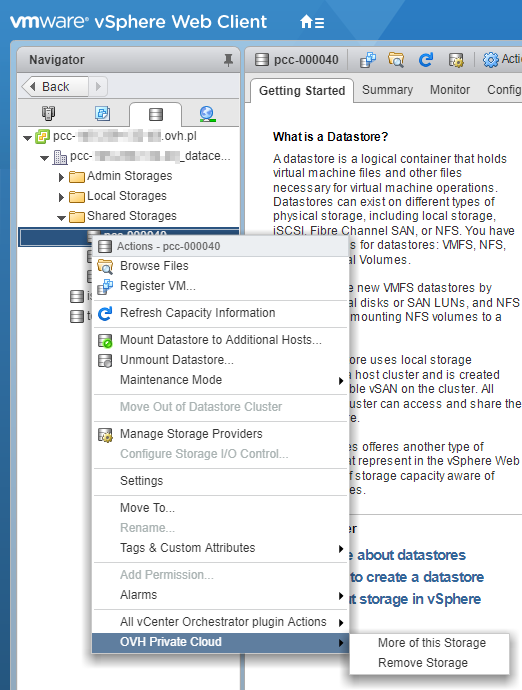Click the 'Actions - pcc-000040' menu header
The height and width of the screenshot is (690, 522).
click(220, 246)
